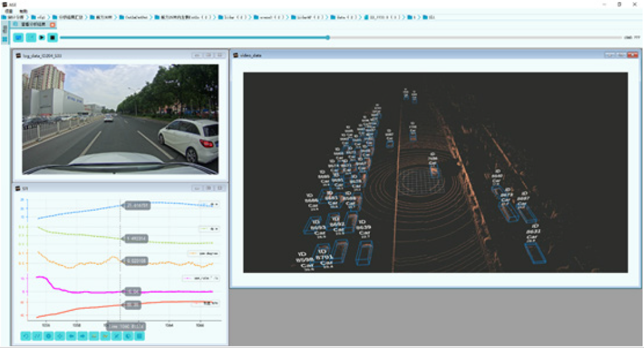Image resolution: width=644 pixels, height=348 pixels.
Task: Select the ID 8639 Car bounding box
Action: tap(364, 252)
